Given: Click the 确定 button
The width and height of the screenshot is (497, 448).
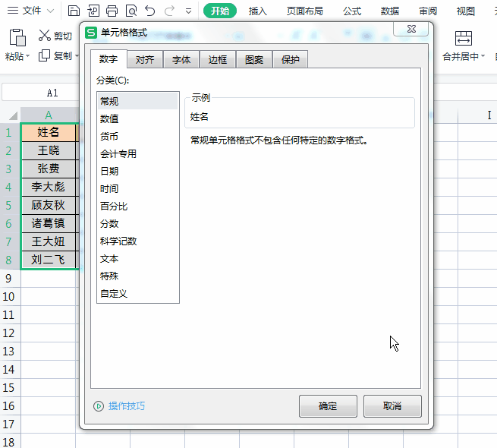Looking at the screenshot, I should point(328,405).
